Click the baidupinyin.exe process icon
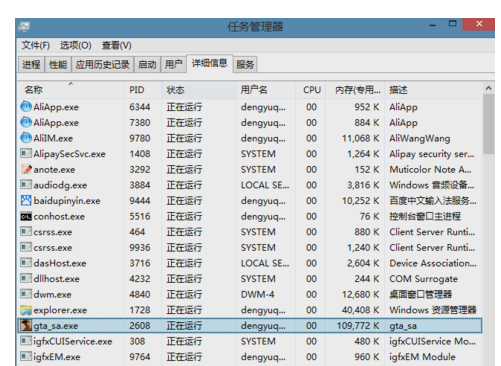The width and height of the screenshot is (501, 366). click(x=26, y=200)
